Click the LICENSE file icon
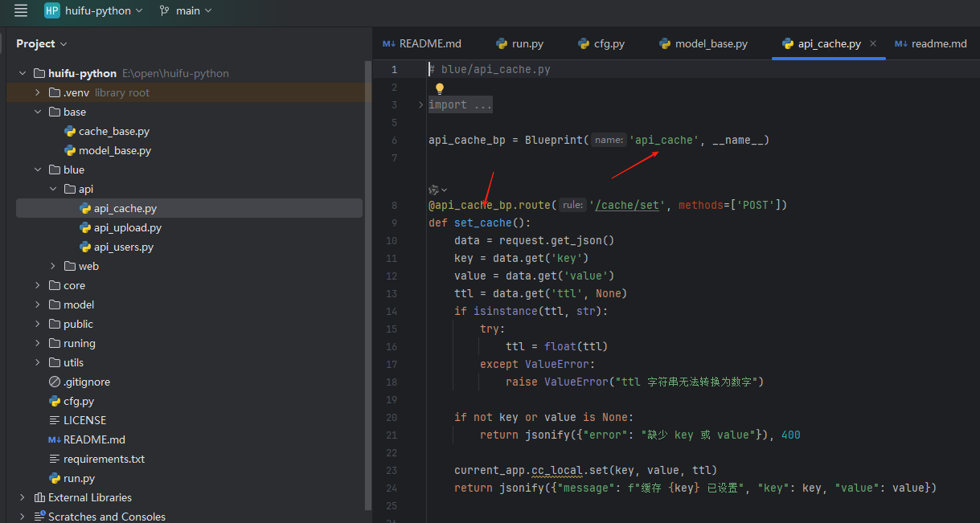The height and width of the screenshot is (523, 980). [x=55, y=420]
